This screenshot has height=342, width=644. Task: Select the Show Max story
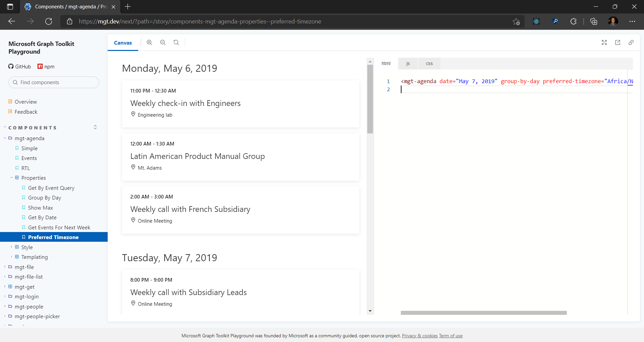tap(40, 208)
